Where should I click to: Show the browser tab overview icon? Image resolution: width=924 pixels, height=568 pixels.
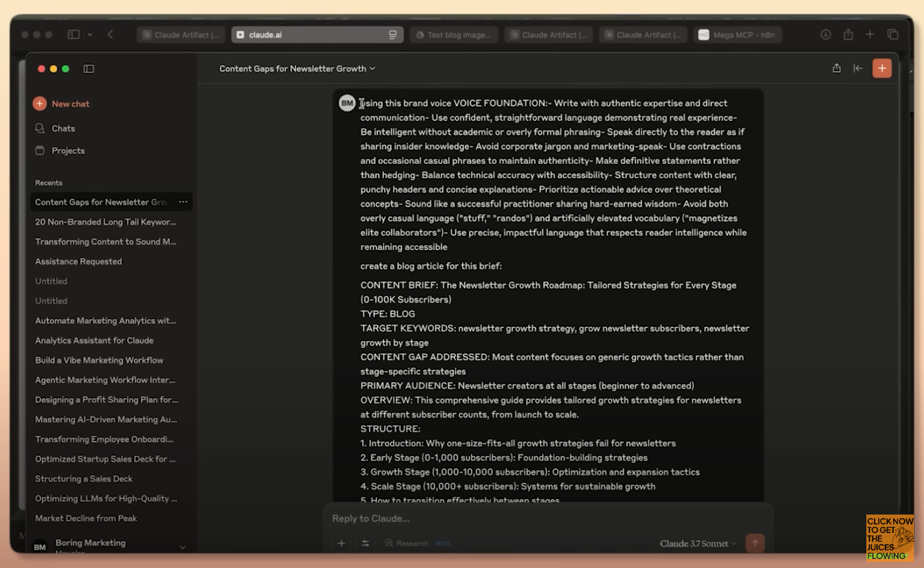click(x=892, y=34)
